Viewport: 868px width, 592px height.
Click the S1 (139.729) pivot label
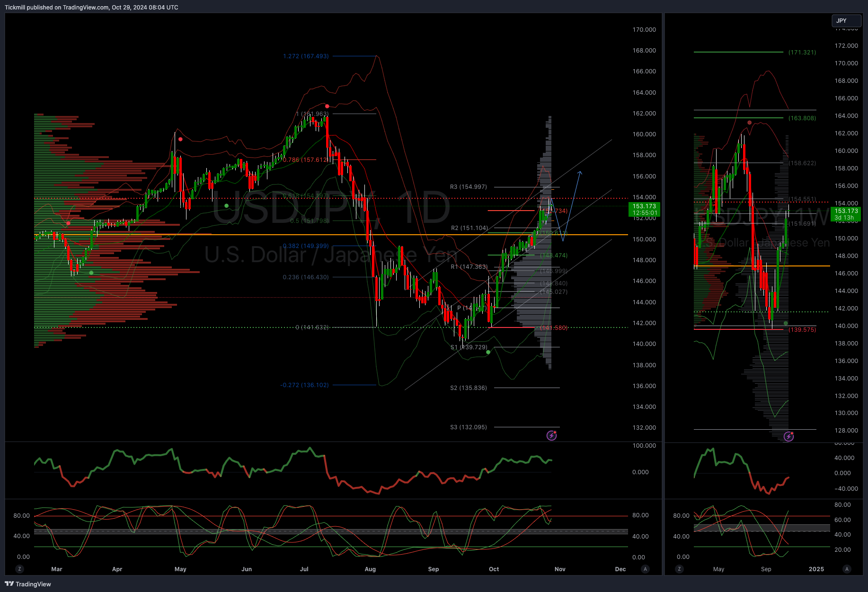click(x=469, y=347)
